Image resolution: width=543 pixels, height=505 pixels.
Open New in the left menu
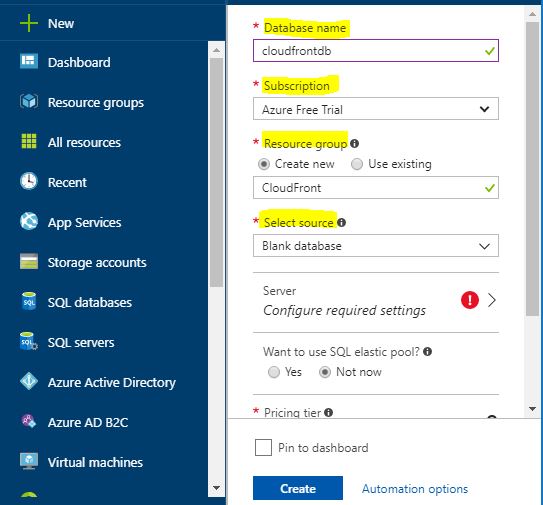point(61,24)
